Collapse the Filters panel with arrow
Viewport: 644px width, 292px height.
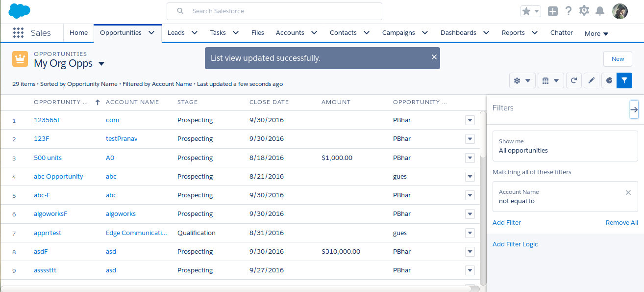coord(634,109)
